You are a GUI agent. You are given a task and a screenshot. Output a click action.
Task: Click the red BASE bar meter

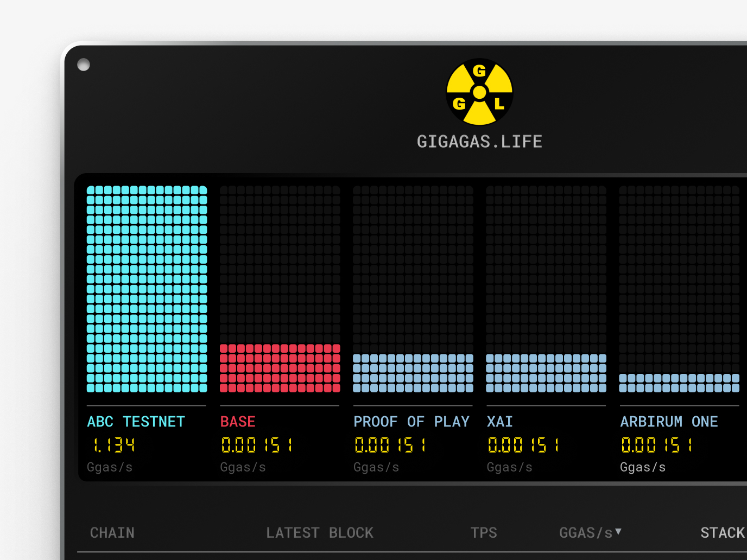280,368
